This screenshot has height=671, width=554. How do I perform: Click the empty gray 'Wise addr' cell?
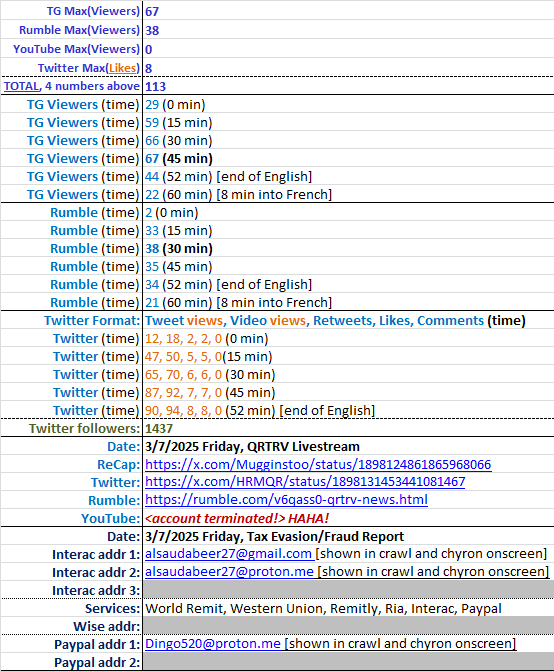(x=349, y=626)
